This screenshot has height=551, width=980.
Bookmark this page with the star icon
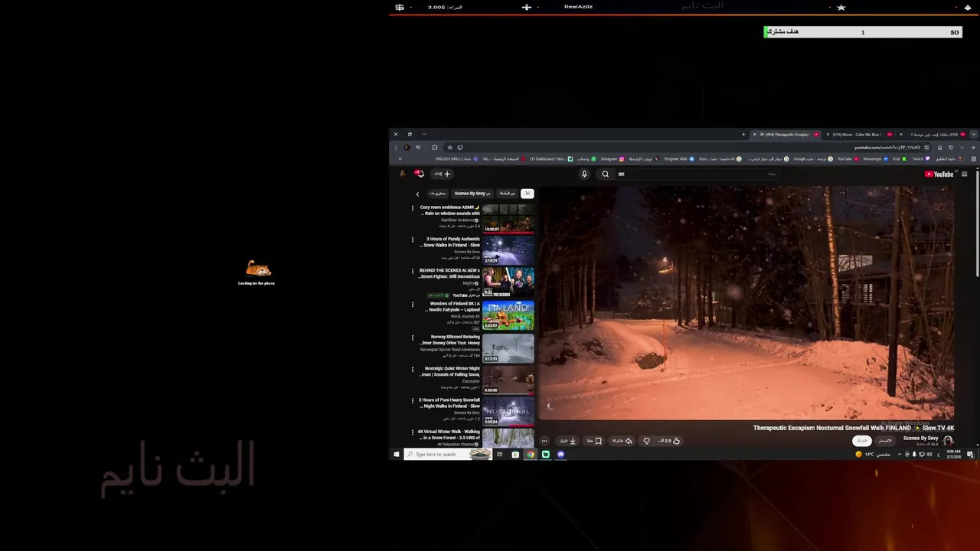pyautogui.click(x=449, y=148)
